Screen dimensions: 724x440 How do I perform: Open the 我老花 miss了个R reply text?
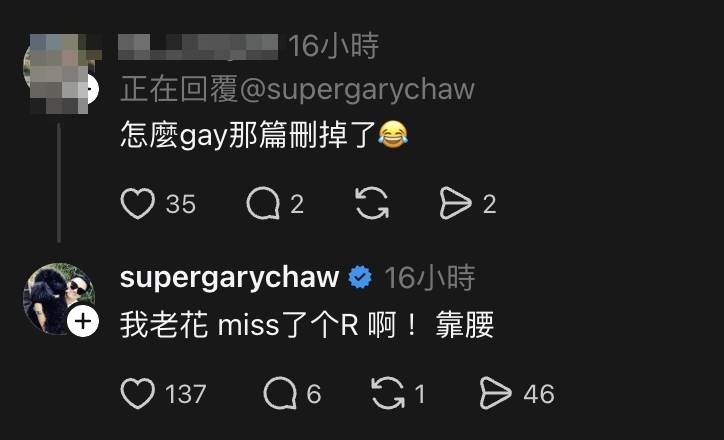point(307,325)
